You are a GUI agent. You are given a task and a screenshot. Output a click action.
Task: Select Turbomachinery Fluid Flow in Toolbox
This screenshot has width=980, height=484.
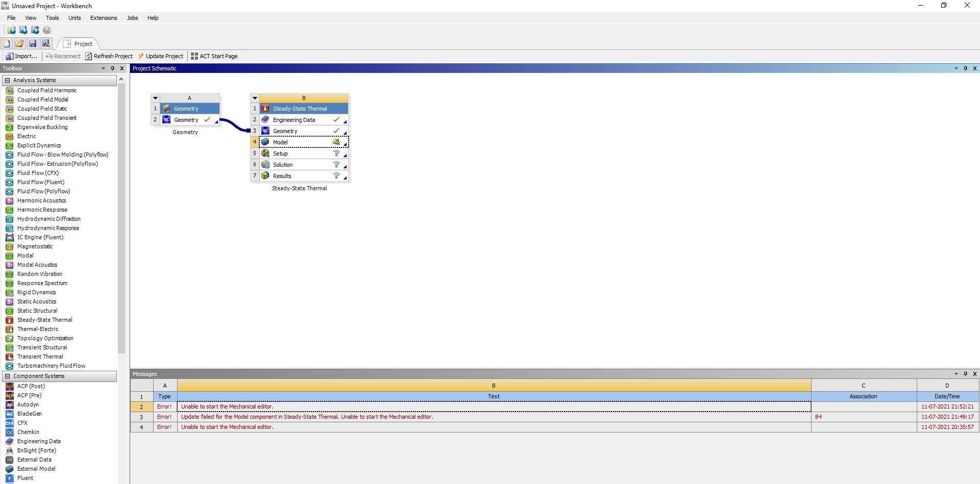coord(51,366)
